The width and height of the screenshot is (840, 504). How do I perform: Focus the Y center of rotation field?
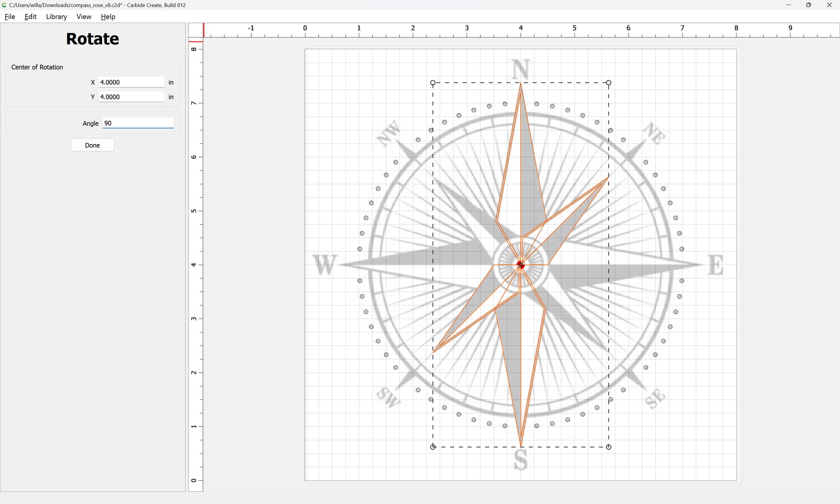click(131, 97)
